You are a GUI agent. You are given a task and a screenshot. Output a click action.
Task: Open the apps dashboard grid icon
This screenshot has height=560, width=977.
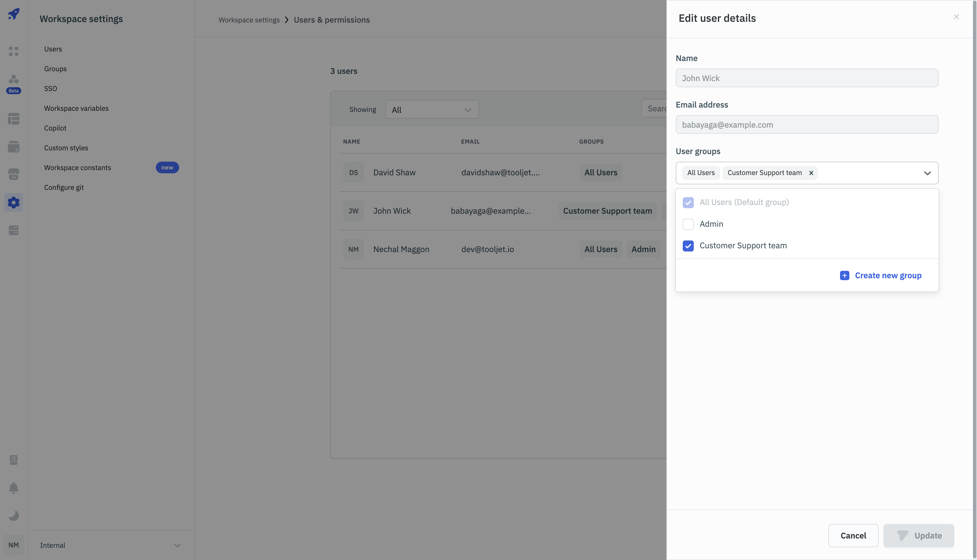pyautogui.click(x=13, y=51)
